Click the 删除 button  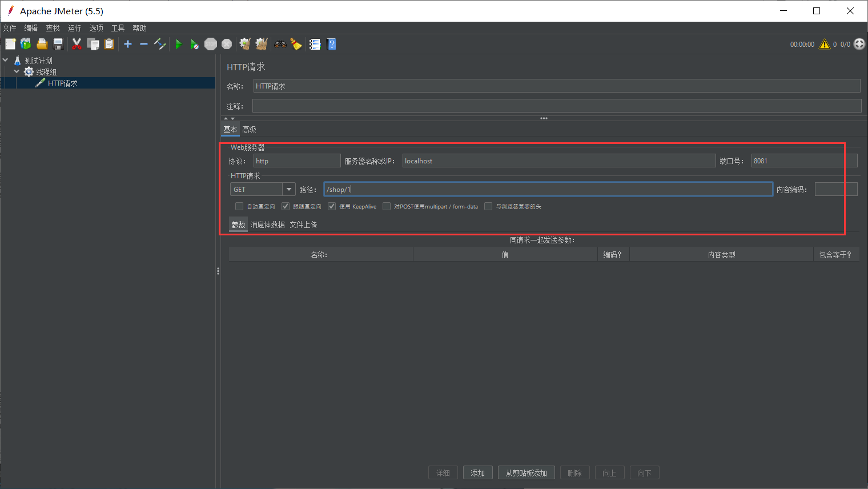pos(575,473)
